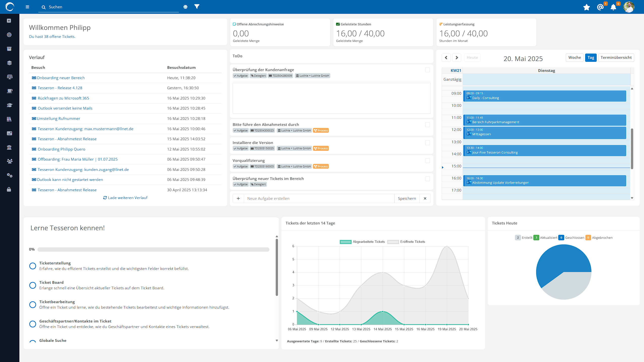
Task: Check off 'Installiere die Version' task
Action: click(427, 143)
